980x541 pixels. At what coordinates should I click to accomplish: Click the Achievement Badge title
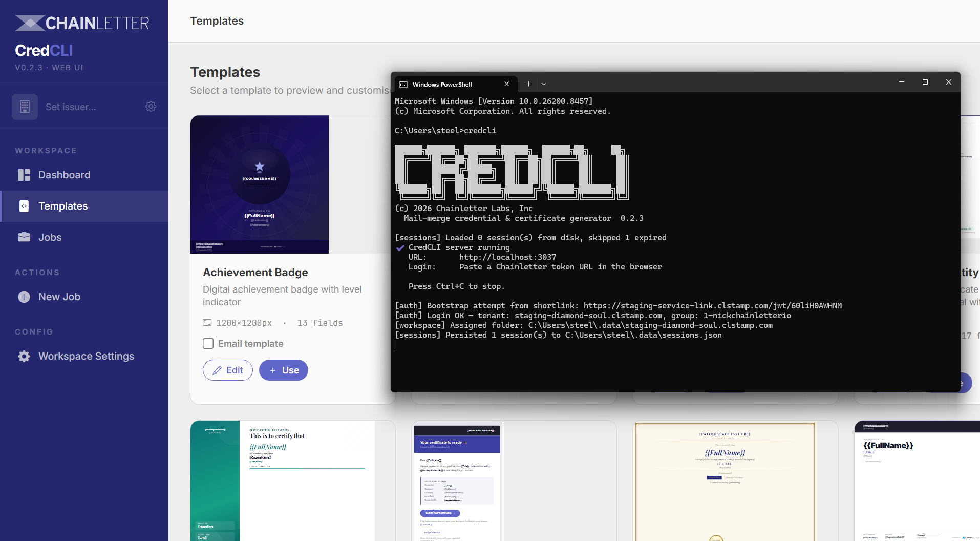pyautogui.click(x=255, y=273)
